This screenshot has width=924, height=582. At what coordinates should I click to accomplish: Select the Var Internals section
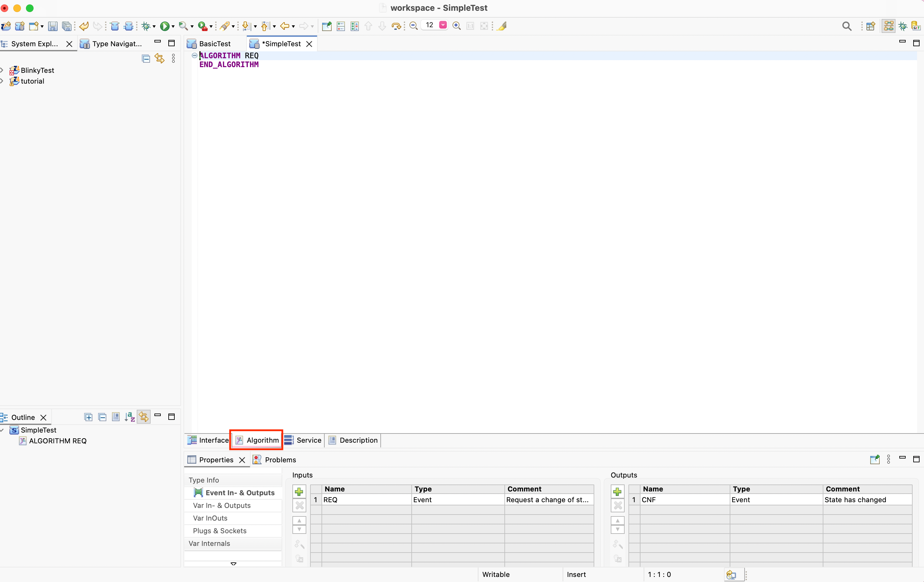(233, 544)
